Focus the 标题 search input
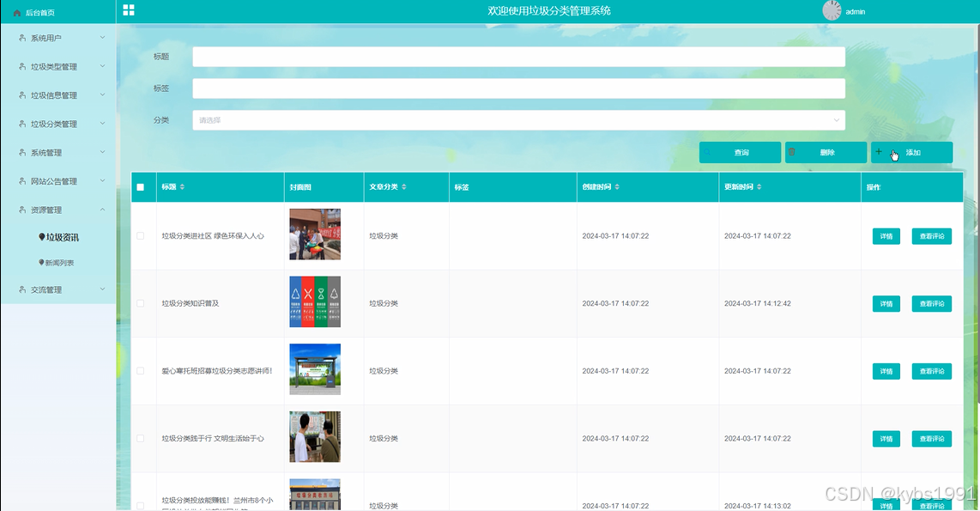980x511 pixels. pyautogui.click(x=519, y=57)
